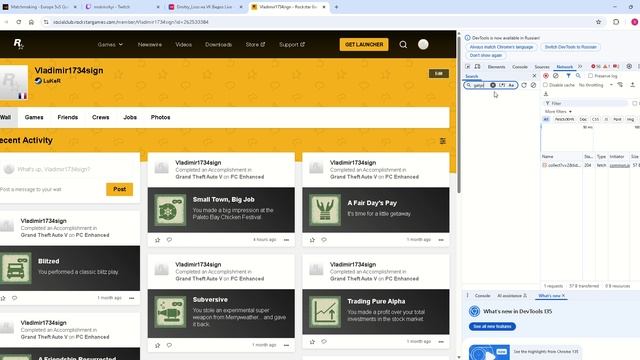
Task: Click Don't show again button
Action: (x=486, y=56)
